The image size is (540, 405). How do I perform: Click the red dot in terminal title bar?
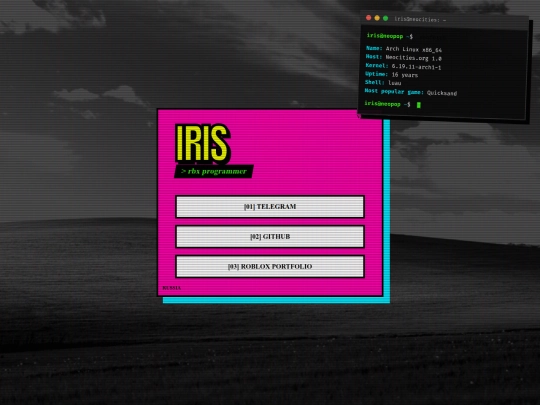point(368,18)
